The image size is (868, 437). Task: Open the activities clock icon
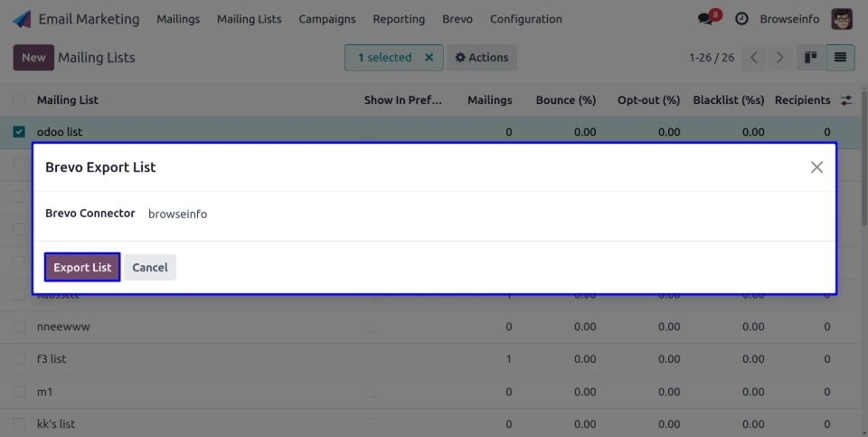(741, 19)
